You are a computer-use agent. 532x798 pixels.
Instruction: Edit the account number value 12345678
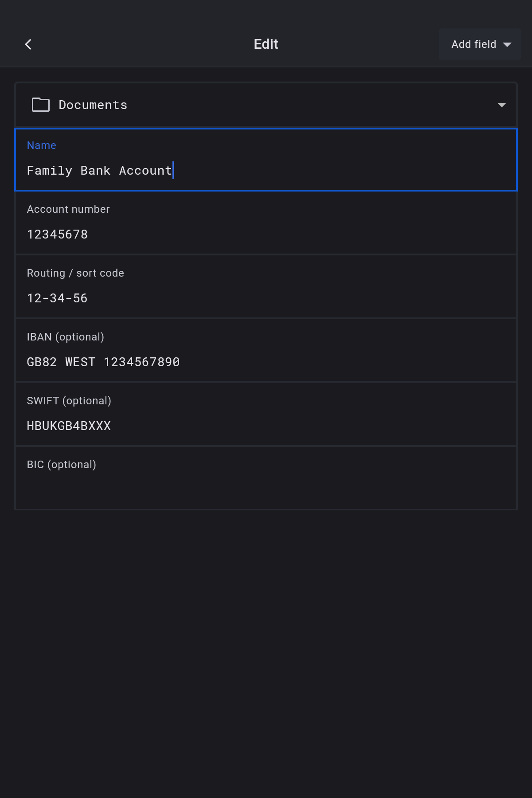tap(57, 235)
